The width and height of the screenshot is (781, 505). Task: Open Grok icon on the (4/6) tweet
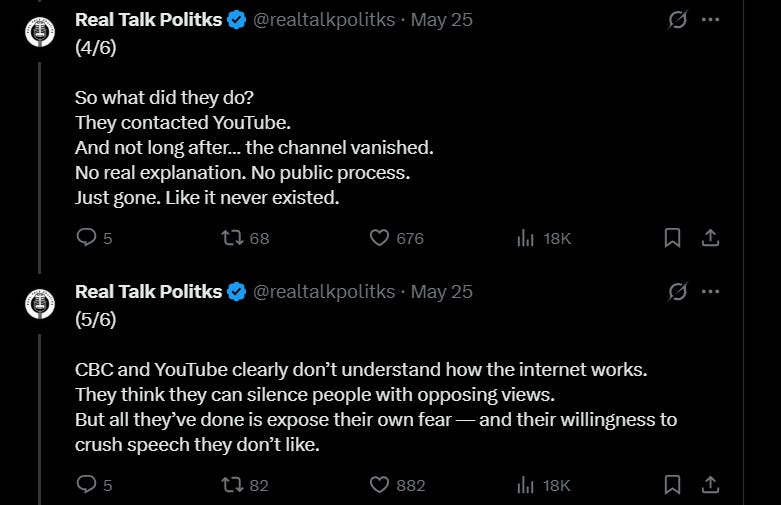click(677, 20)
